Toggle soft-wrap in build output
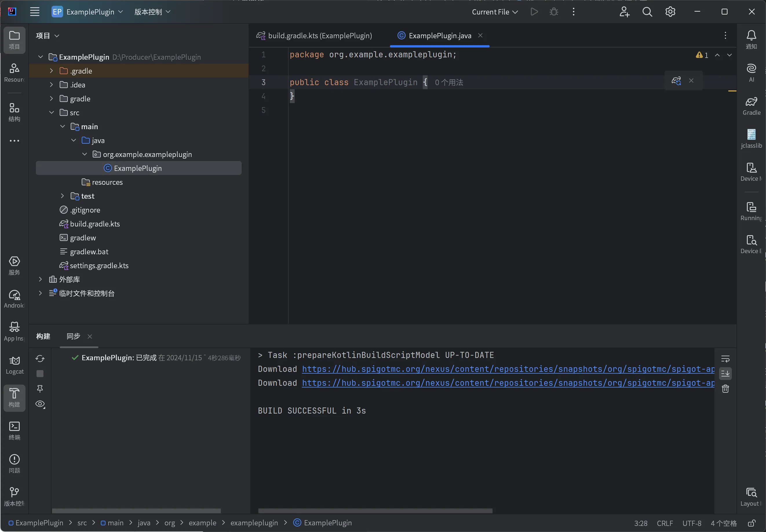 click(x=725, y=359)
